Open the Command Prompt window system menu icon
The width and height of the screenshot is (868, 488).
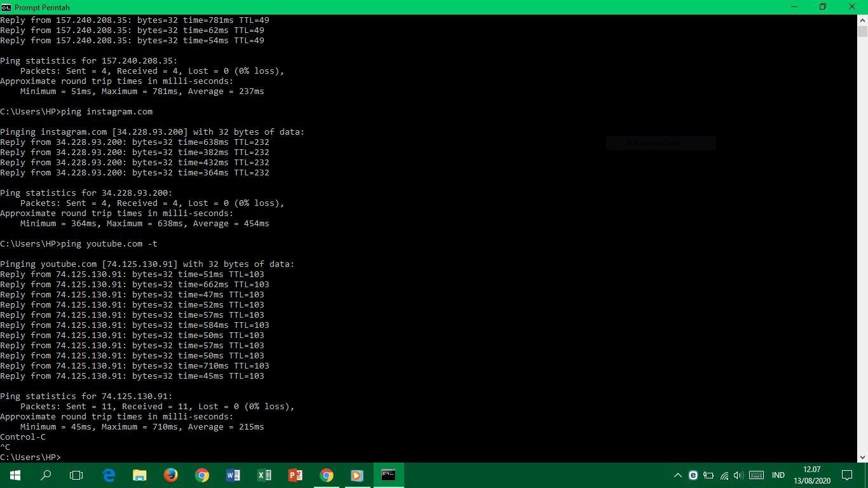tap(6, 7)
